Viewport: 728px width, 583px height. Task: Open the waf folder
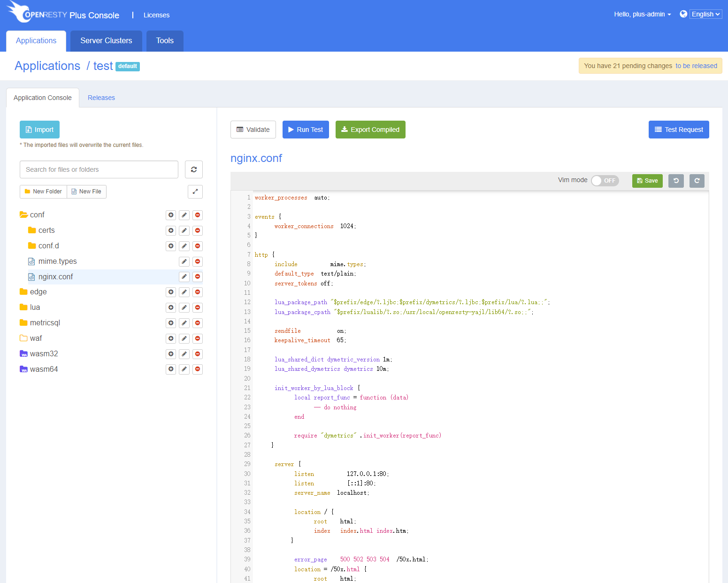(36, 338)
